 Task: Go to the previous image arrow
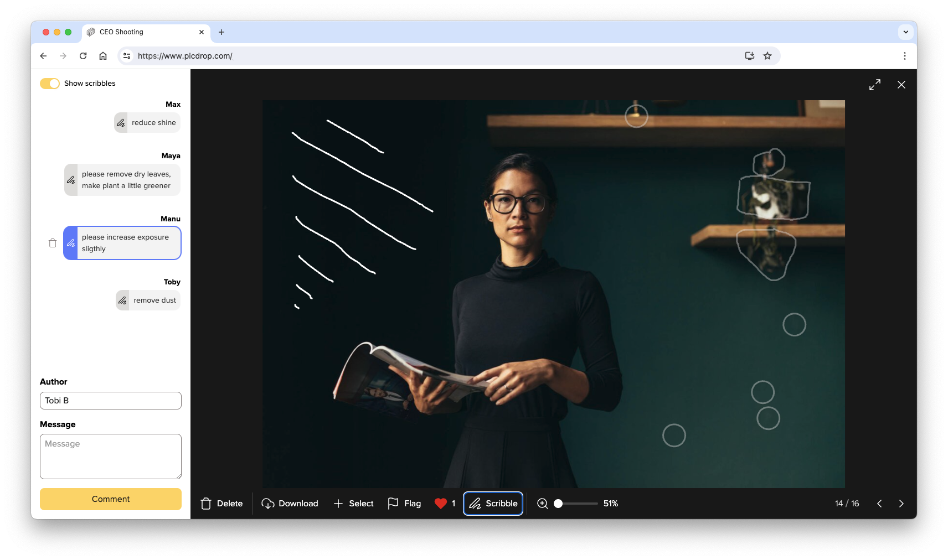coord(879,504)
